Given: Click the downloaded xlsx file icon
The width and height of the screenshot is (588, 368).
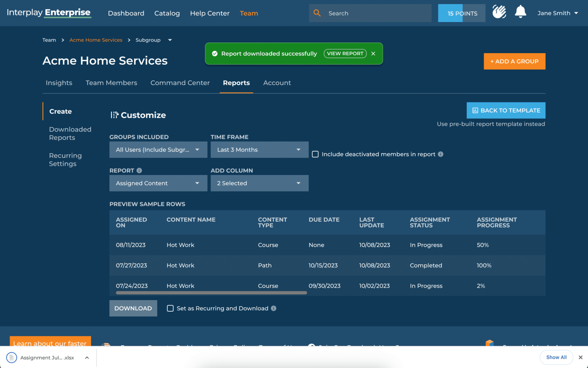Looking at the screenshot, I should tap(11, 357).
